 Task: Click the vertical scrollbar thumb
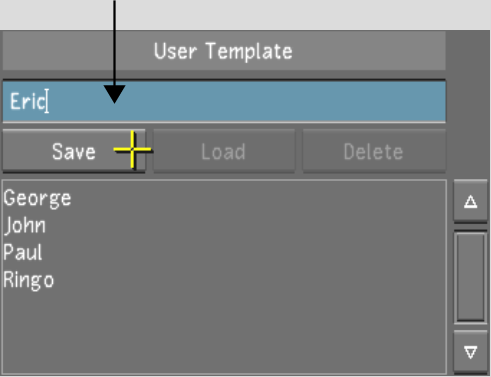pyautogui.click(x=470, y=277)
